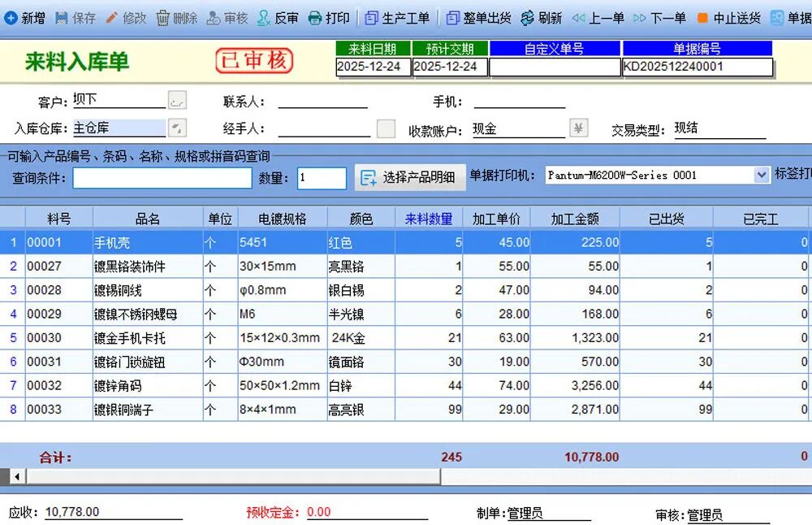
Task: Select the row for 镀黑铬装饰件
Action: tap(406, 267)
